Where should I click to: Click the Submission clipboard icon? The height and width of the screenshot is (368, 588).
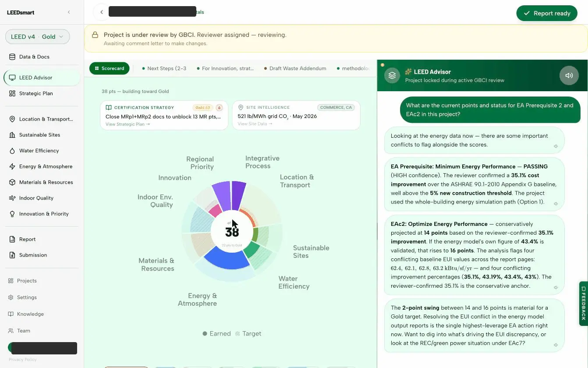[x=12, y=255]
